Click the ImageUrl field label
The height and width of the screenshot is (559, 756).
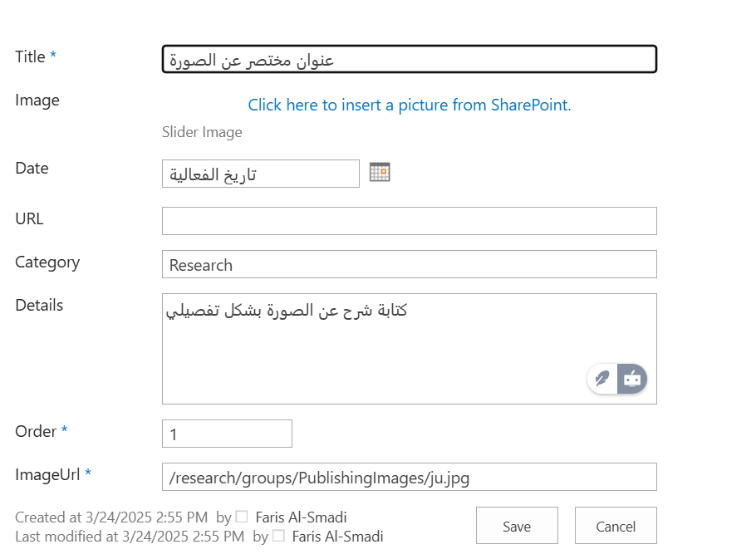pos(47,474)
